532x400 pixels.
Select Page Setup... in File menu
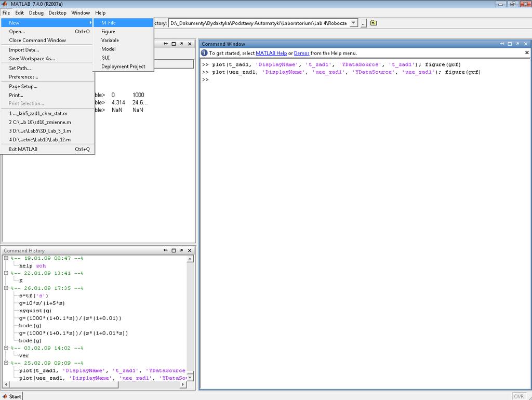(47, 87)
